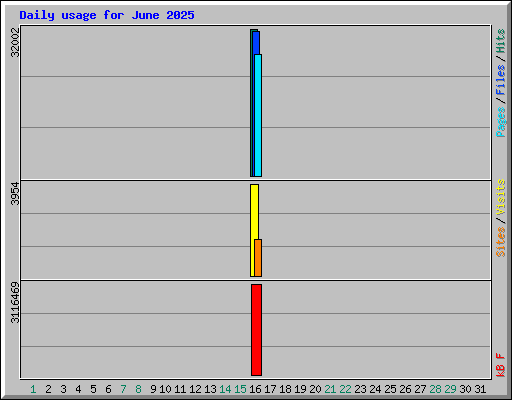Click day 26 on the x-axis
The height and width of the screenshot is (400, 512).
click(405, 389)
